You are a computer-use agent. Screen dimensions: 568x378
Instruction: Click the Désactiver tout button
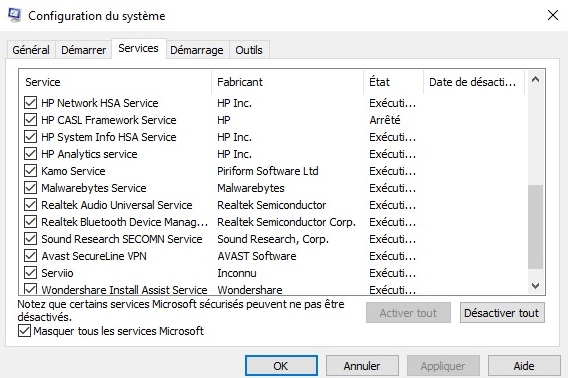(502, 313)
